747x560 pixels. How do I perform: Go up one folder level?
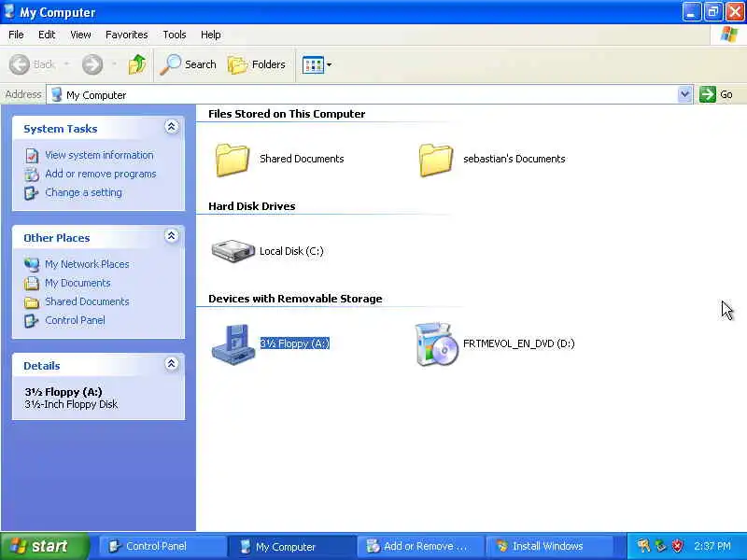point(137,64)
